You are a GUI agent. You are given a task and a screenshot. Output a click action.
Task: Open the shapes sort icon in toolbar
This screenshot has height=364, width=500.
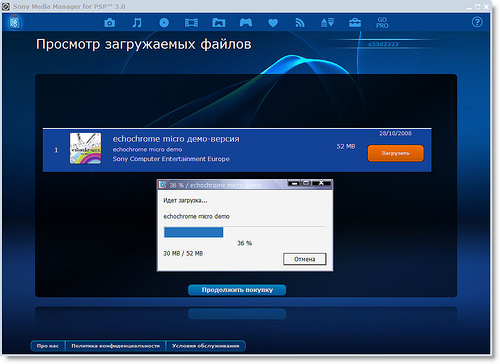pos(327,23)
